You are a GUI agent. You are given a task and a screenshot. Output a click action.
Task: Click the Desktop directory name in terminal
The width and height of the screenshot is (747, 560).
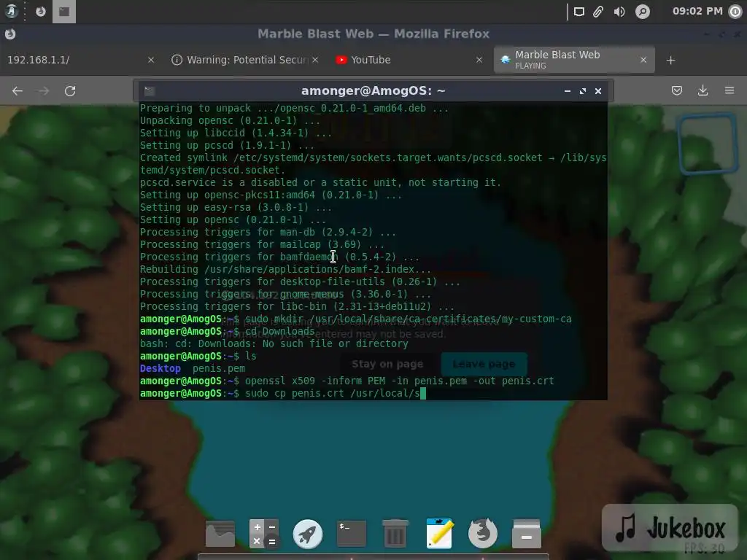pos(160,368)
